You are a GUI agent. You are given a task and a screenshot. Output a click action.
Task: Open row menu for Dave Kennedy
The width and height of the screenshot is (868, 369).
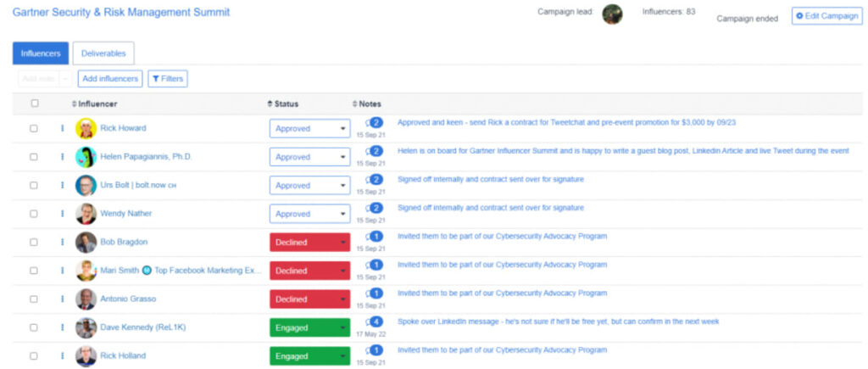[x=62, y=327]
